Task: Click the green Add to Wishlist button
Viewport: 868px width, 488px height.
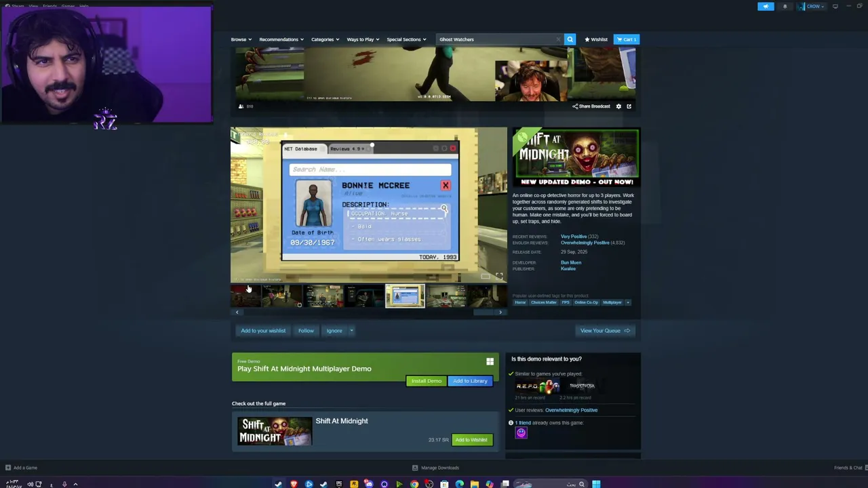Action: (471, 440)
